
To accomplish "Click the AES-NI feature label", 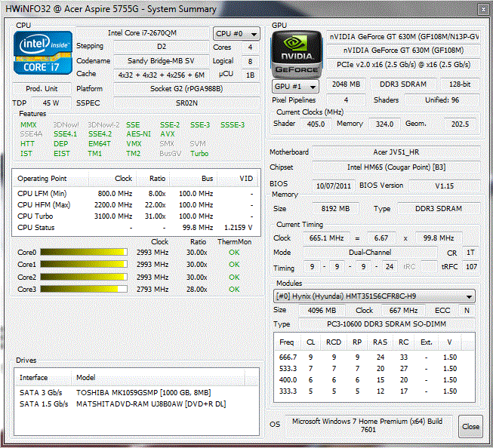I will pos(138,134).
